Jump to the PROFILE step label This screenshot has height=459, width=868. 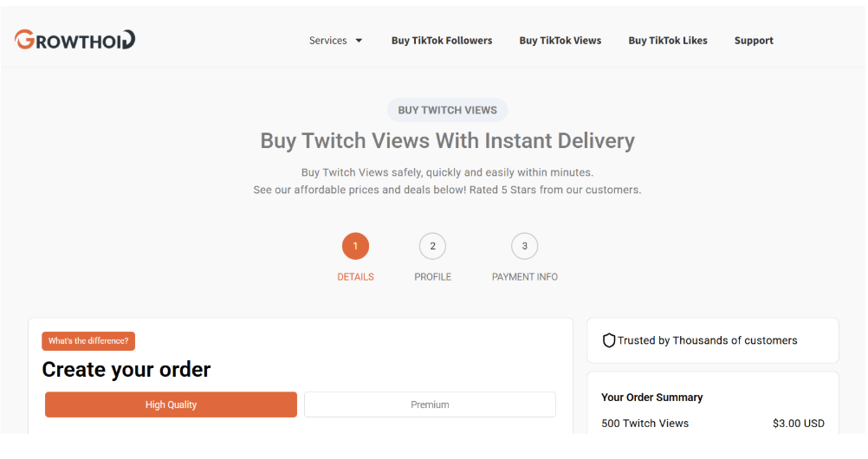tap(433, 277)
